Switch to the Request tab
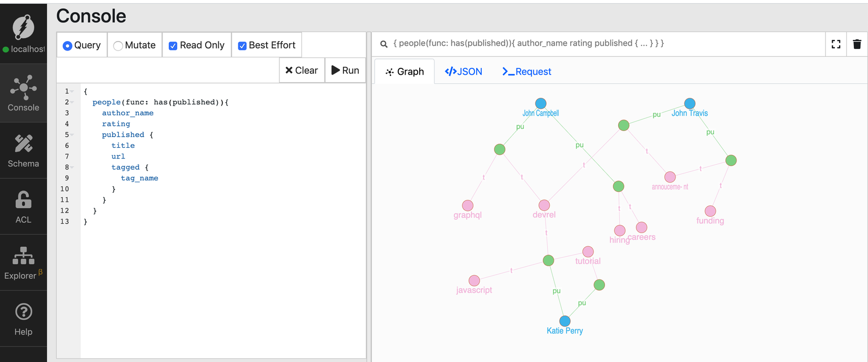The width and height of the screenshot is (868, 362). pos(527,72)
